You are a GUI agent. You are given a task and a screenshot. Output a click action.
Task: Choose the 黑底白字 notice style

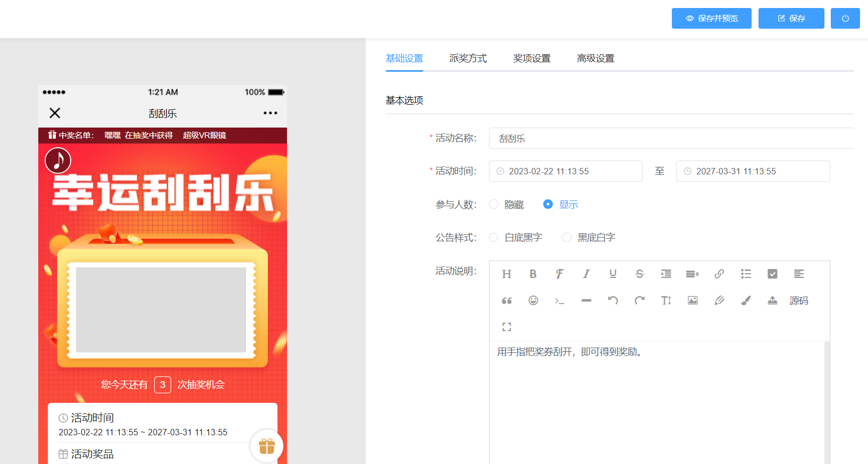(567, 238)
